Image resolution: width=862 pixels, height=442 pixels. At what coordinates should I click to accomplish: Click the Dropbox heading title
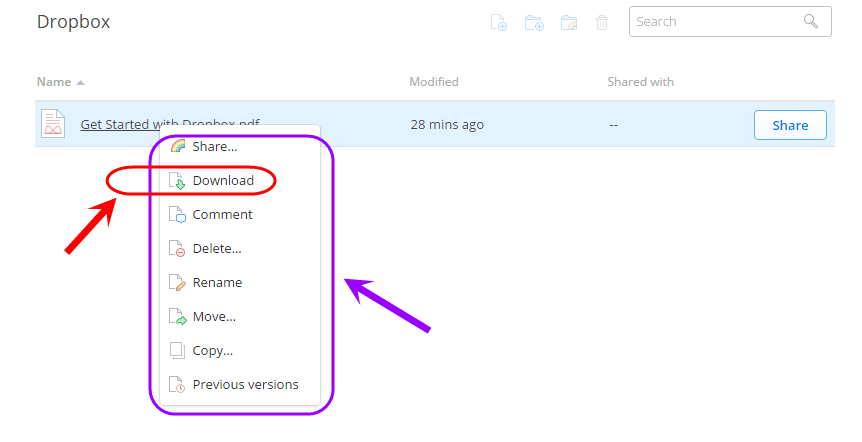(x=74, y=21)
